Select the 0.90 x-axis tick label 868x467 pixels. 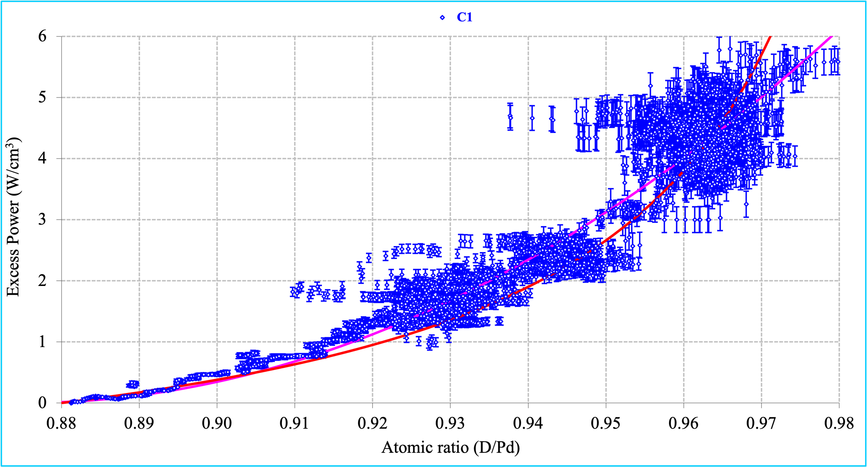click(x=217, y=423)
